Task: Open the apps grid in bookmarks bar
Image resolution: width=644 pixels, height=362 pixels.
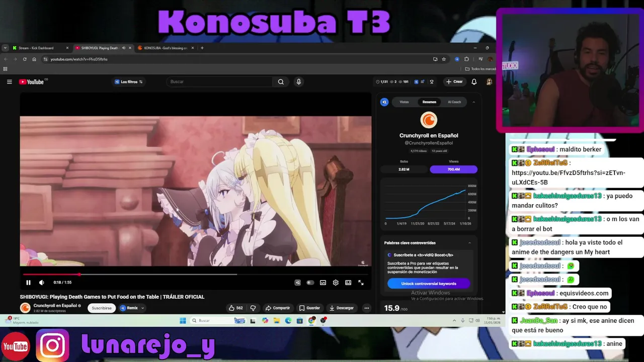Action: [6, 69]
